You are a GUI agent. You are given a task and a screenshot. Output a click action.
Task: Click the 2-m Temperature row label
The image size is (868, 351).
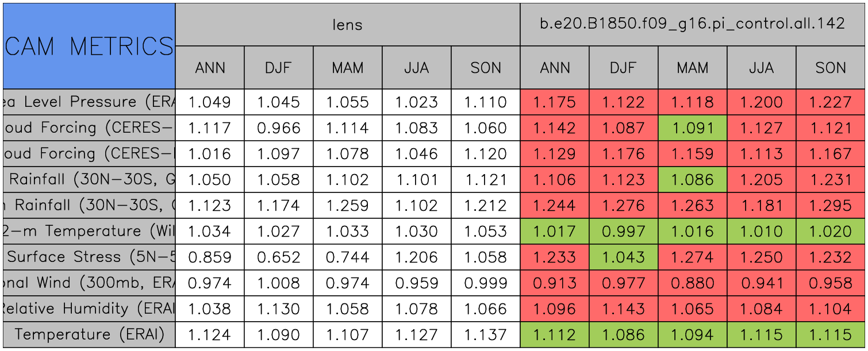click(x=89, y=231)
